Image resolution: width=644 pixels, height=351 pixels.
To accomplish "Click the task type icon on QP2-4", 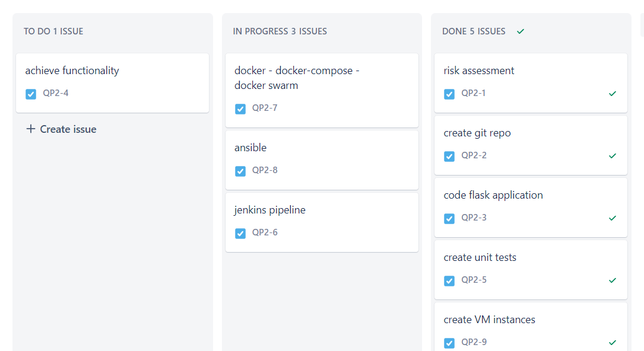I will point(30,94).
